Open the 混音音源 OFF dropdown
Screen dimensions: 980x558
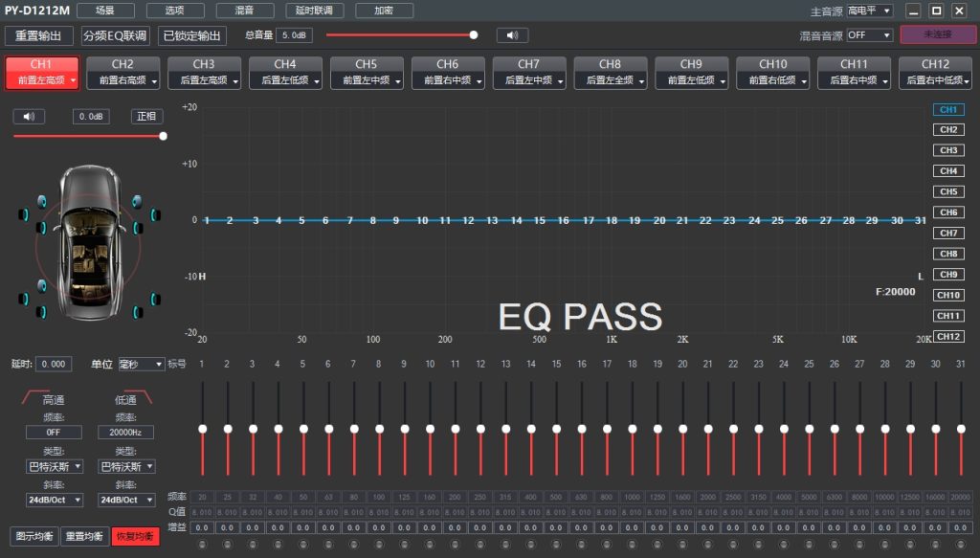tap(869, 35)
